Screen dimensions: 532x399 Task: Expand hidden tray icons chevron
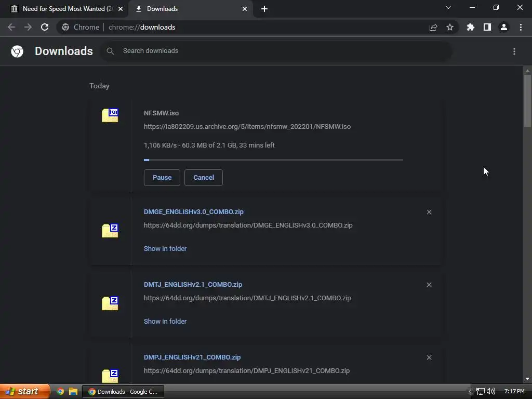pyautogui.click(x=470, y=392)
